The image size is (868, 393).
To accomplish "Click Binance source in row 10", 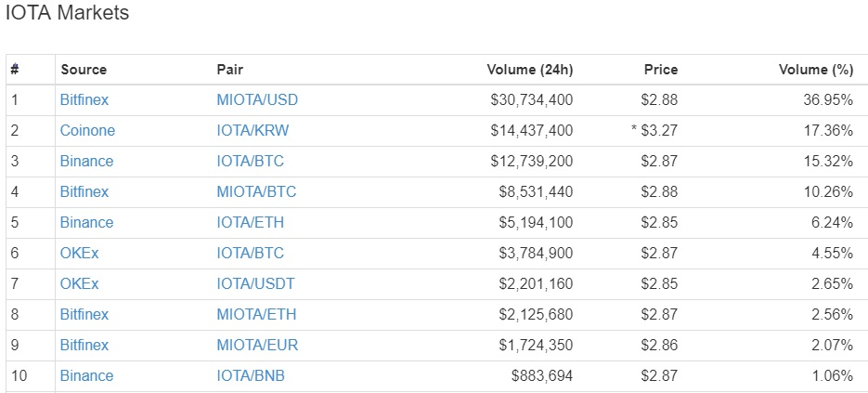I will point(86,376).
